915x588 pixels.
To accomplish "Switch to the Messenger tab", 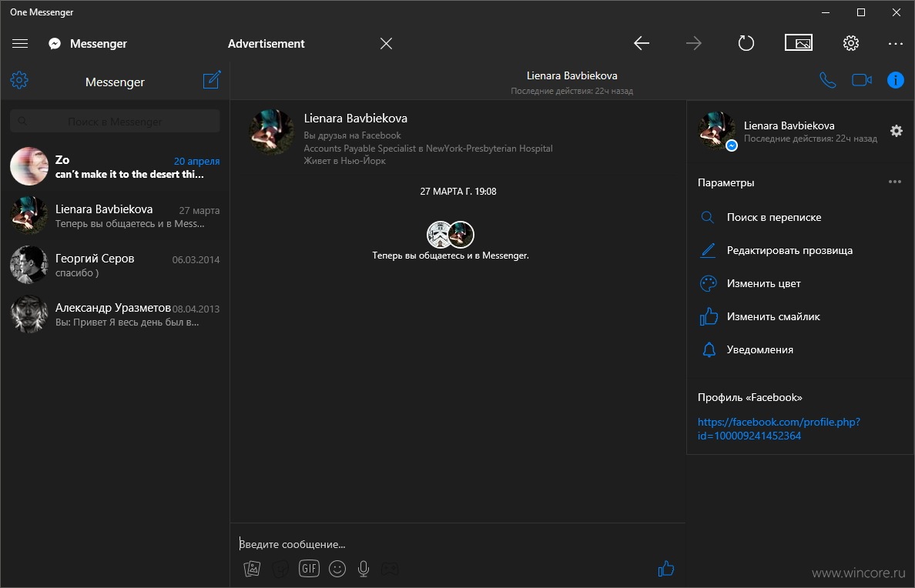I will click(88, 44).
